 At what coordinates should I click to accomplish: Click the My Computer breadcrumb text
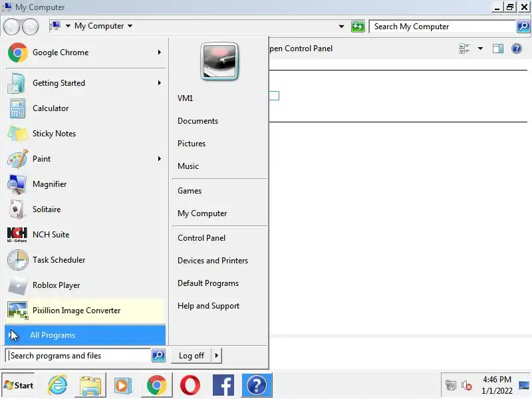[99, 26]
